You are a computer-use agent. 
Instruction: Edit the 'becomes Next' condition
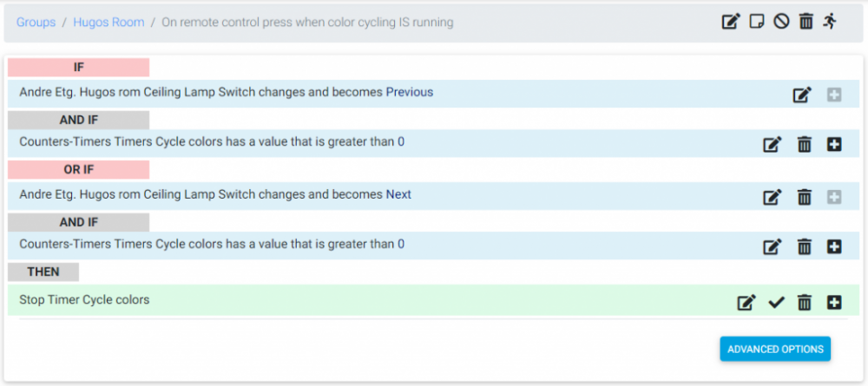[x=772, y=197]
